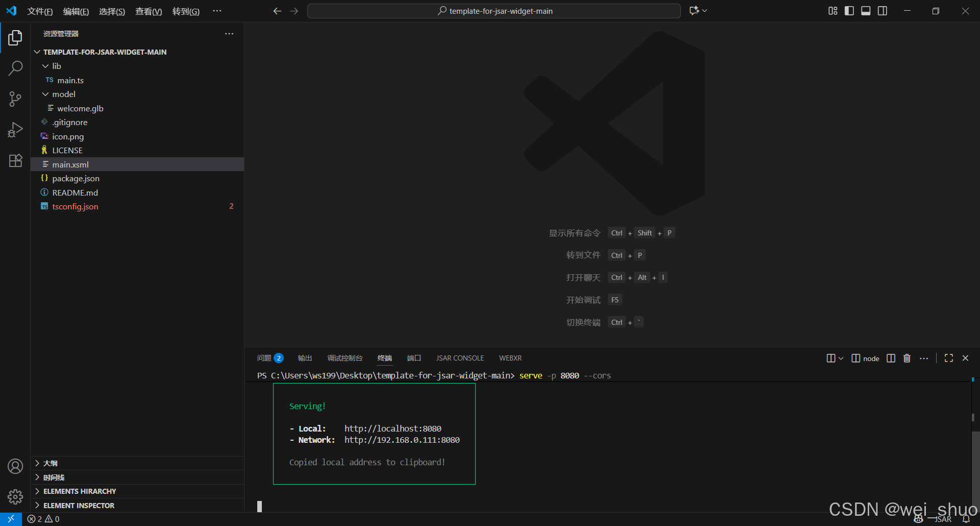Open 查看(V) menu
The height and width of the screenshot is (526, 980).
click(x=149, y=11)
